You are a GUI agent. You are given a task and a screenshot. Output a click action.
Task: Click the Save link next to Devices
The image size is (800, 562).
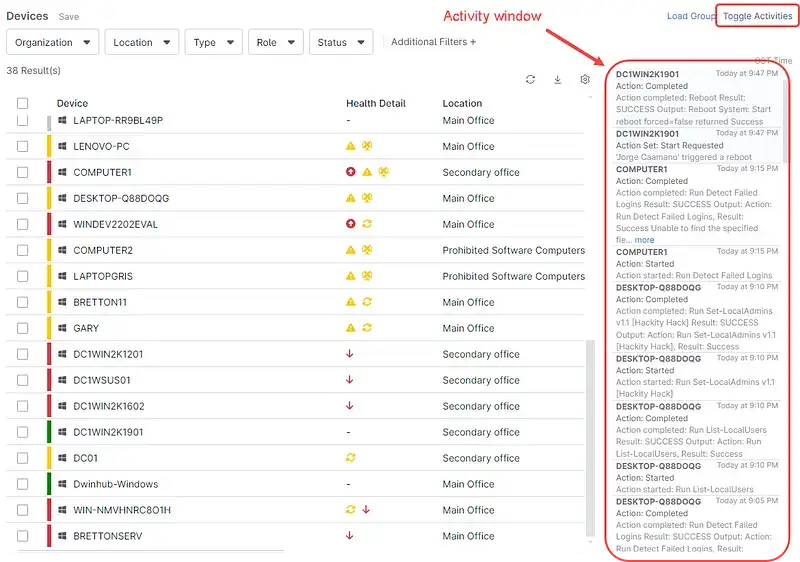tap(69, 17)
